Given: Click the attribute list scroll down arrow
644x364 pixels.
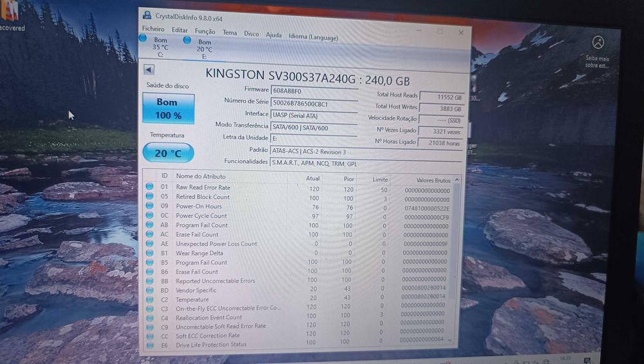Looking at the screenshot, I should coord(450,340).
